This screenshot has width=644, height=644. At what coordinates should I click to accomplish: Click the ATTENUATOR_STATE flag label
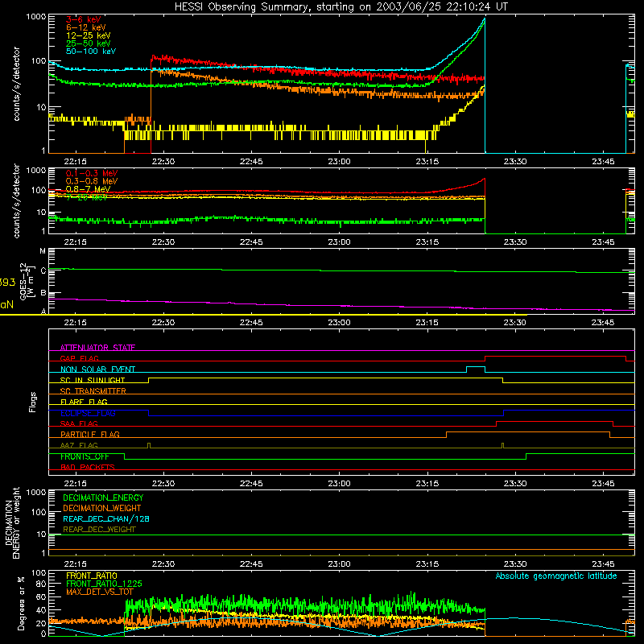pos(97,348)
